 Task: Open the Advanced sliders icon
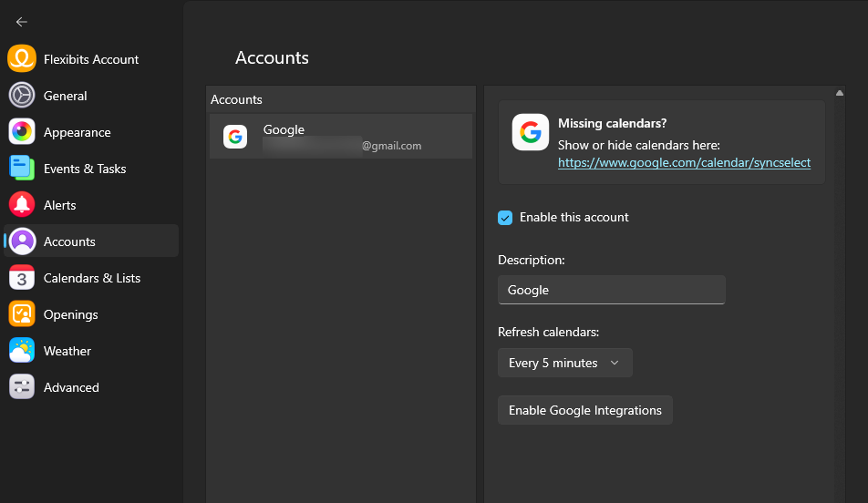(22, 387)
